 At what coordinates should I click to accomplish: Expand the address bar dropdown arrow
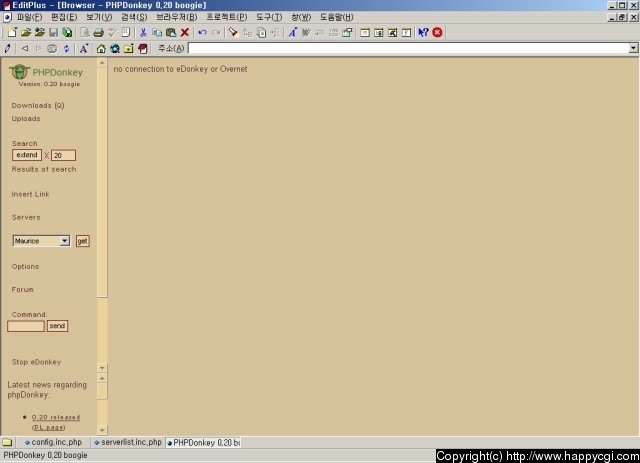pos(633,48)
